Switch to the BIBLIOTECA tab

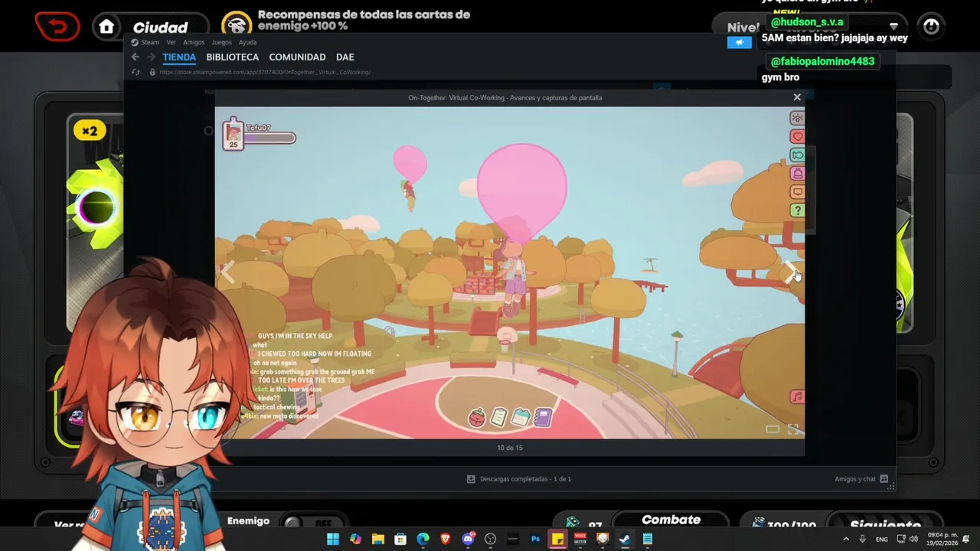[233, 57]
